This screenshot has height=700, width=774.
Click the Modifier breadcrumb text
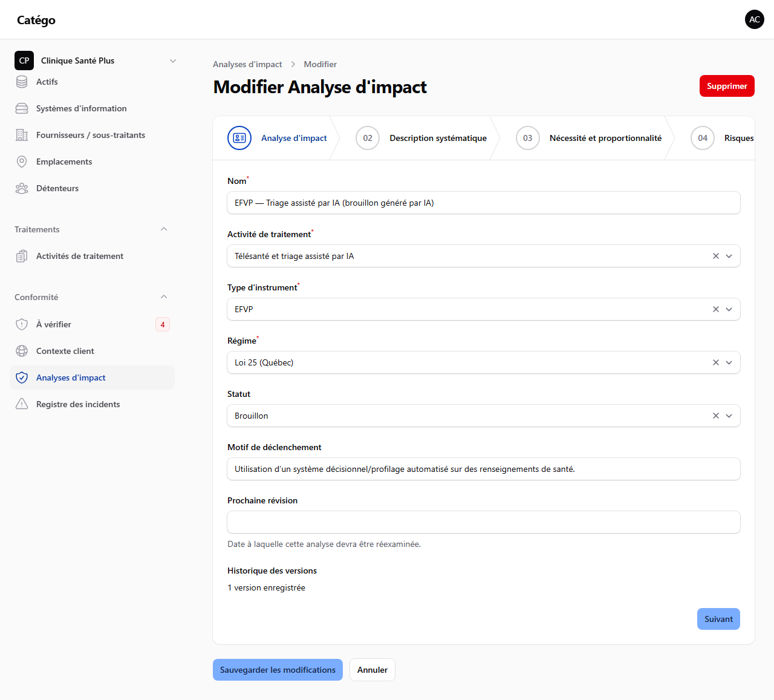320,64
